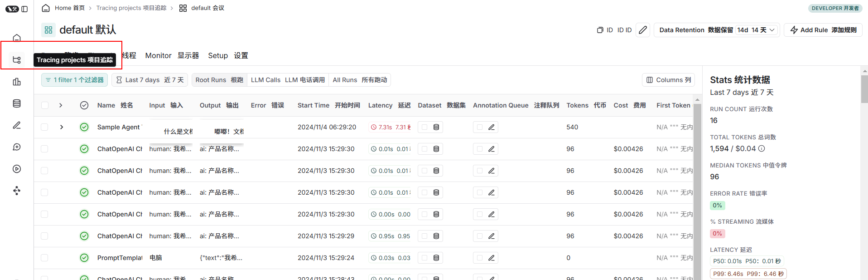Tick dataset checkbox on 15:29:29 row
Viewport: 868px width, 280px height.
coord(424,236)
